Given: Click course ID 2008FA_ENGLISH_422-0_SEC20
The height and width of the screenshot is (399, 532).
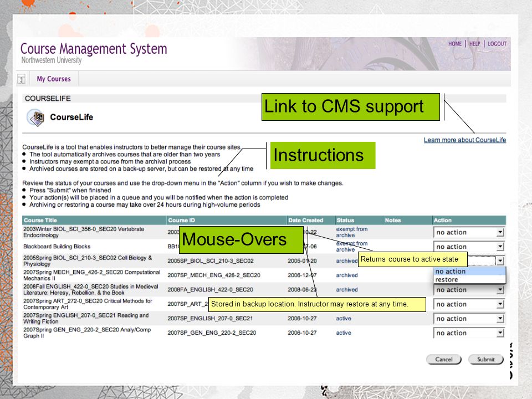Looking at the screenshot, I should click(x=210, y=289).
